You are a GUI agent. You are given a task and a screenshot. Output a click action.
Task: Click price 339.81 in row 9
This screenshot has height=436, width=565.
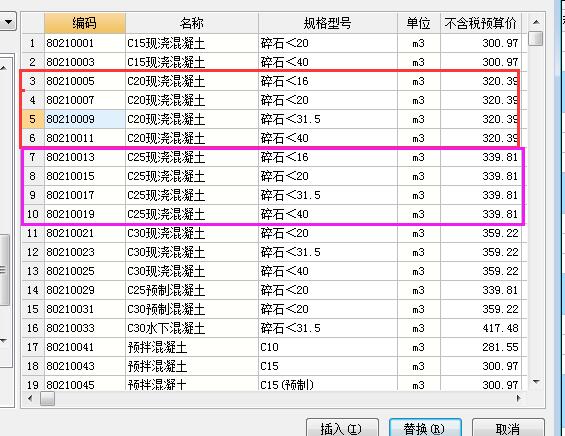coord(481,195)
